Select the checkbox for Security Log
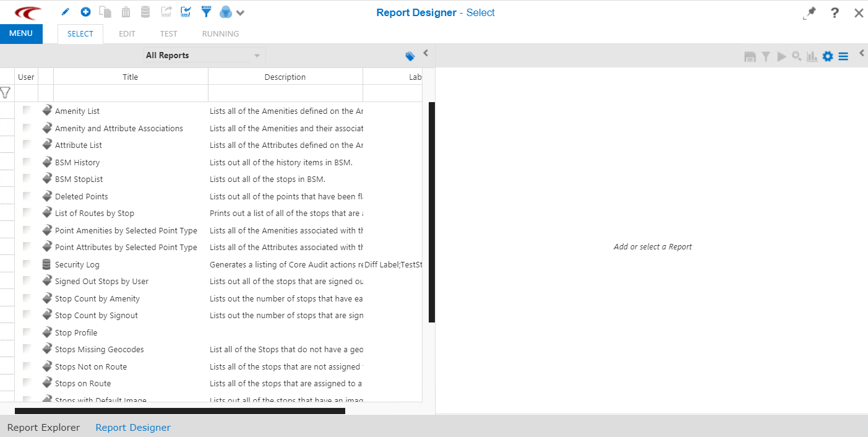 (27, 264)
